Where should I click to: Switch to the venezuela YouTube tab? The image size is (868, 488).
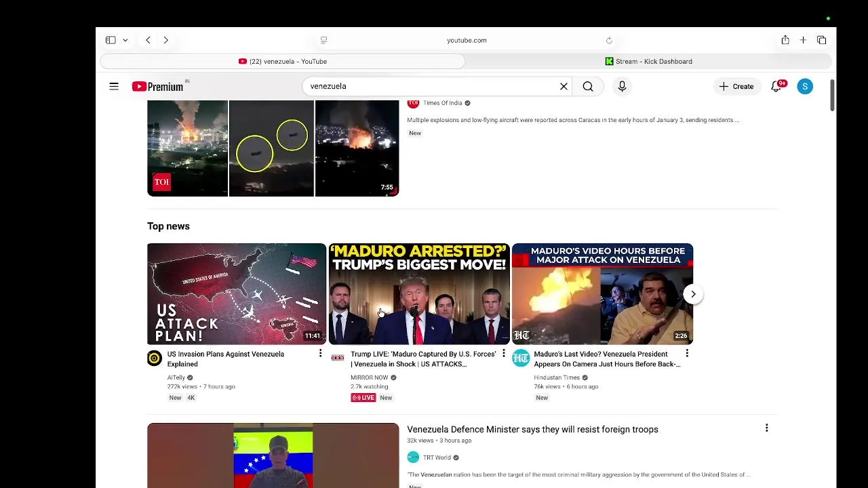[282, 61]
